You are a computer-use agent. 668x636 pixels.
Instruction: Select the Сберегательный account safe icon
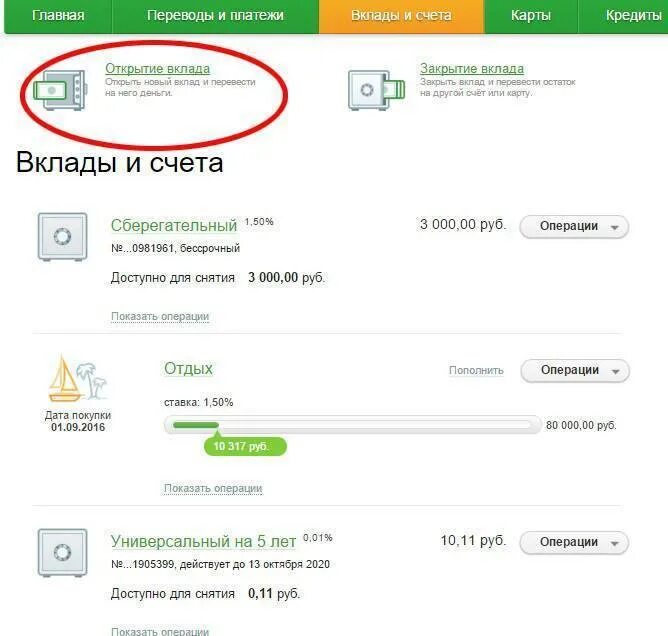coord(63,236)
